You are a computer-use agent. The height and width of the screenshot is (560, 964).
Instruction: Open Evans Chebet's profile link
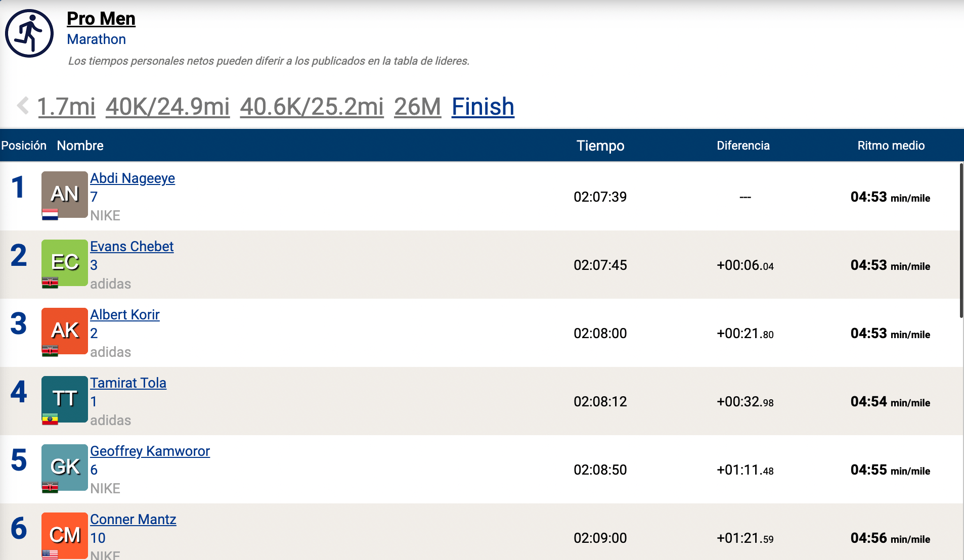132,247
